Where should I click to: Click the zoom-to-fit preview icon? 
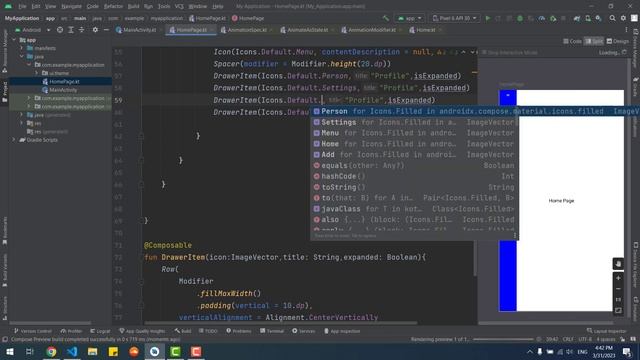pos(618,310)
